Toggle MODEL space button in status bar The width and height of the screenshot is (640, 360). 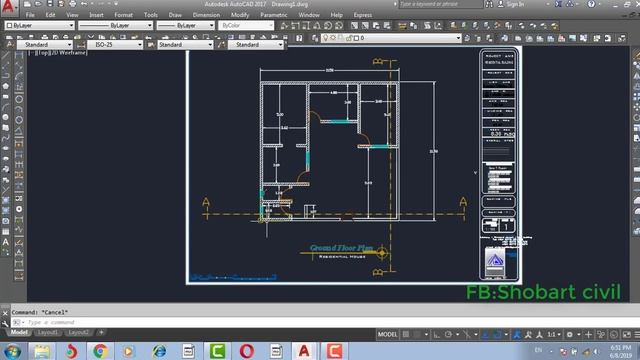click(387, 335)
